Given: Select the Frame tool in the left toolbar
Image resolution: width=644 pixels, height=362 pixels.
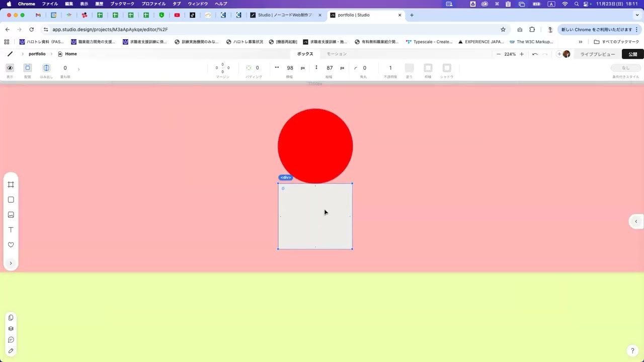Looking at the screenshot, I should click(11, 185).
